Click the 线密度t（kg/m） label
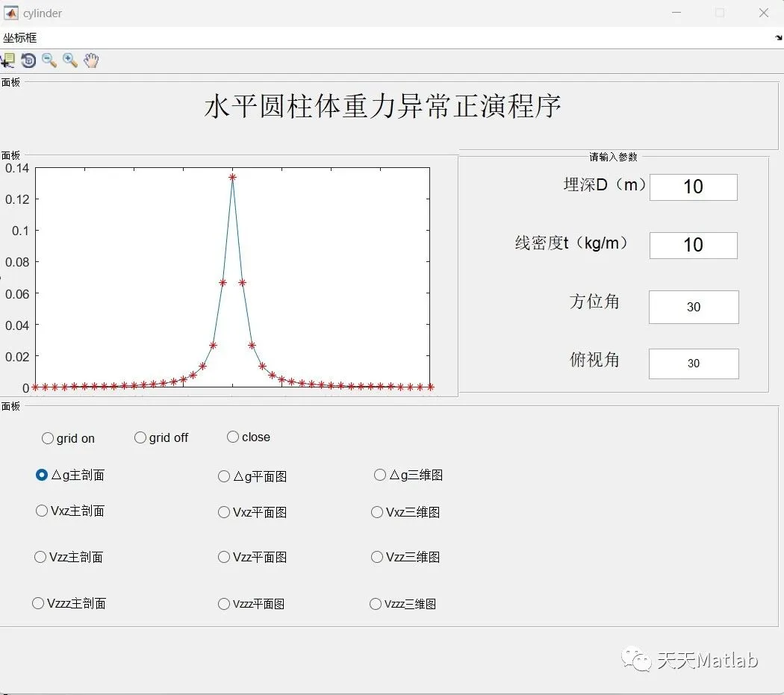This screenshot has width=784, height=695. [x=570, y=243]
